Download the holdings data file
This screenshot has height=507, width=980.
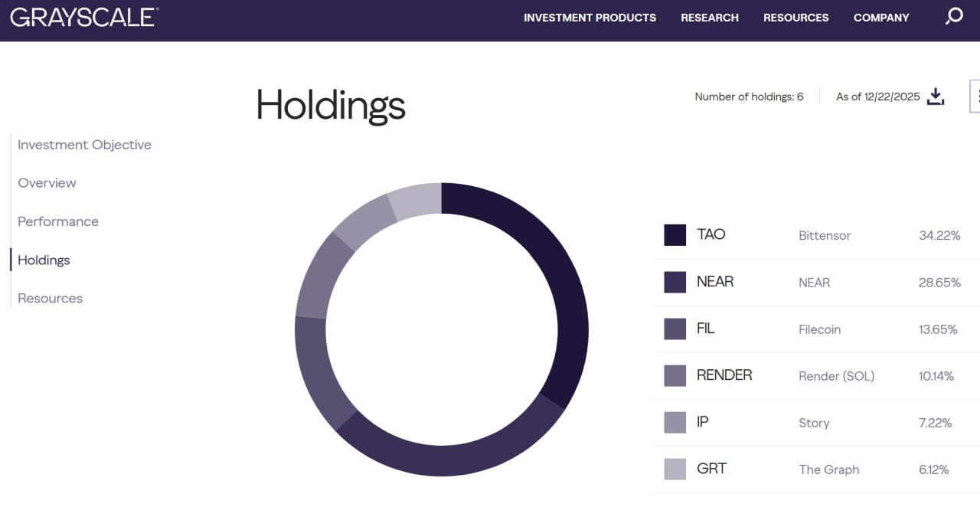pyautogui.click(x=936, y=96)
